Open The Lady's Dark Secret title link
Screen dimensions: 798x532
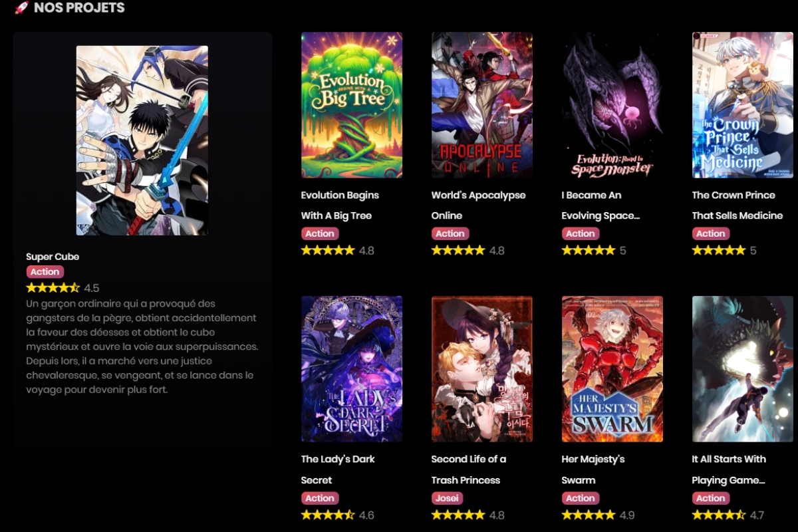[338, 469]
